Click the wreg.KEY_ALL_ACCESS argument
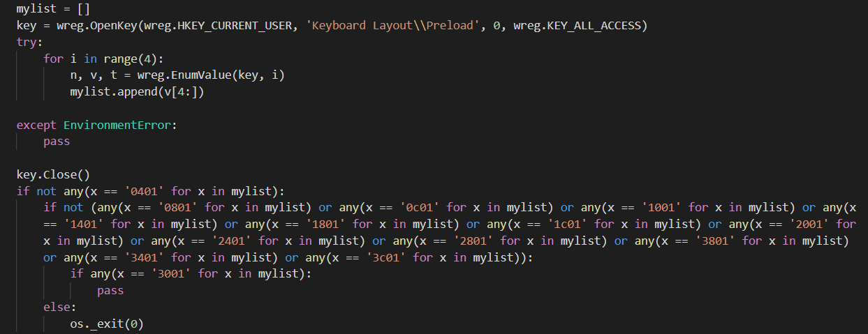The image size is (868, 334). pyautogui.click(x=578, y=26)
